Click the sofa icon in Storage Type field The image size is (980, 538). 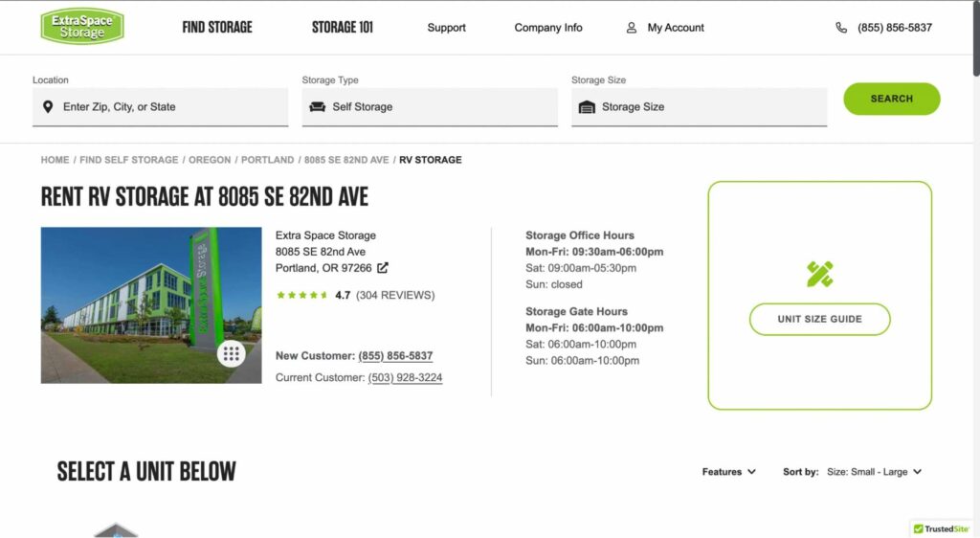[x=318, y=107]
